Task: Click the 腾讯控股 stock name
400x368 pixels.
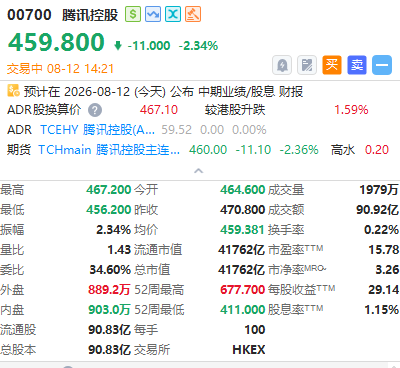Action: point(90,15)
